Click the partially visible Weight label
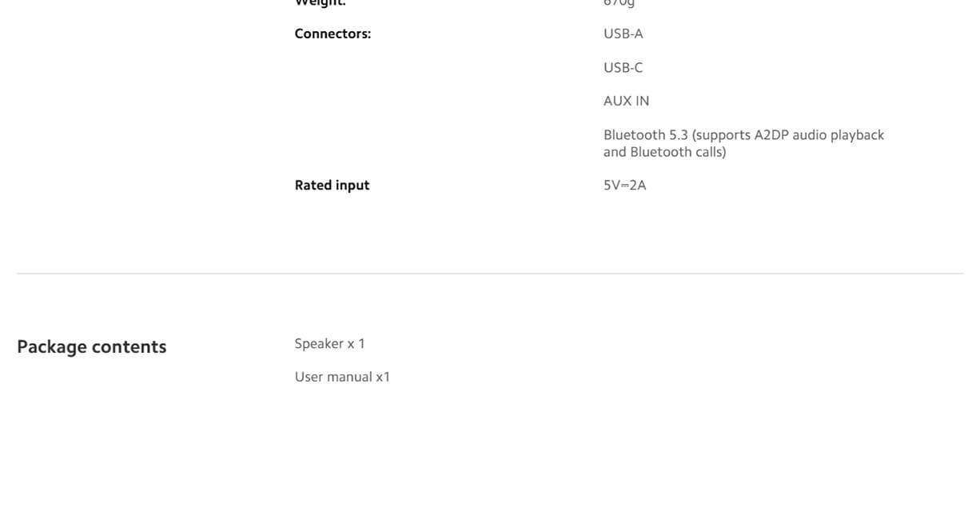Screen dimensions: 980x512 click(x=321, y=2)
